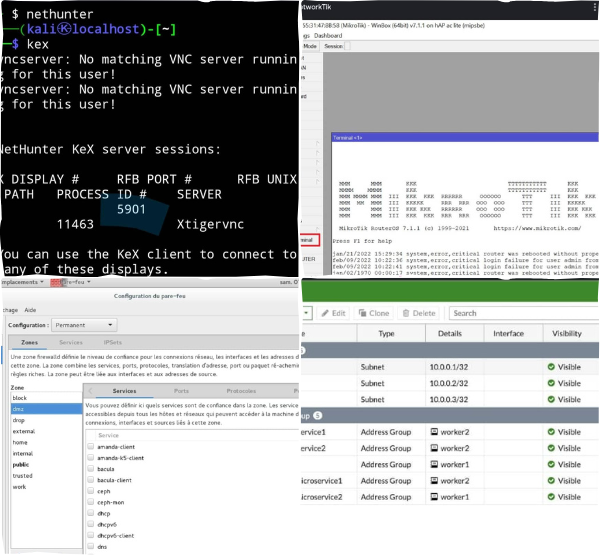Image resolution: width=600 pixels, height=555 pixels.
Task: Check the bacula service checkbox
Action: pyautogui.click(x=90, y=469)
